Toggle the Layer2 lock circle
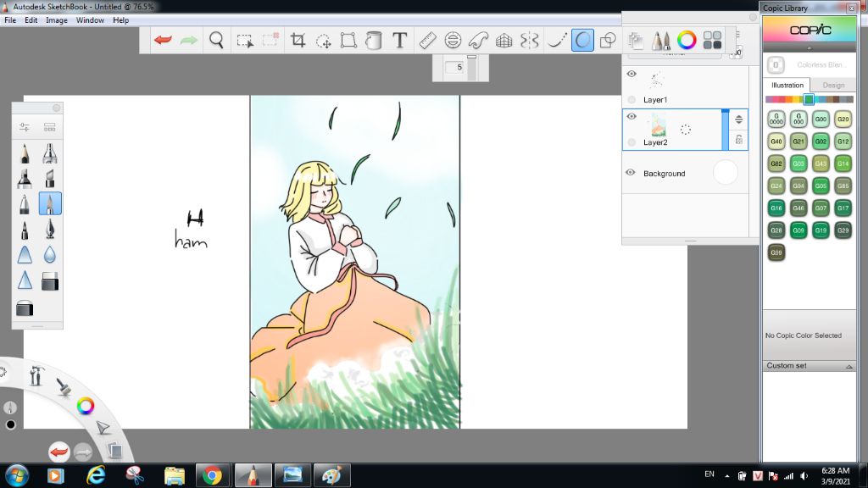The image size is (868, 488). click(632, 142)
